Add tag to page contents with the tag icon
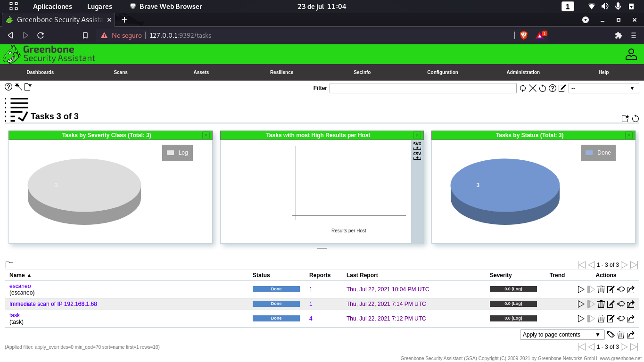The height and width of the screenshot is (362, 644). [611, 335]
